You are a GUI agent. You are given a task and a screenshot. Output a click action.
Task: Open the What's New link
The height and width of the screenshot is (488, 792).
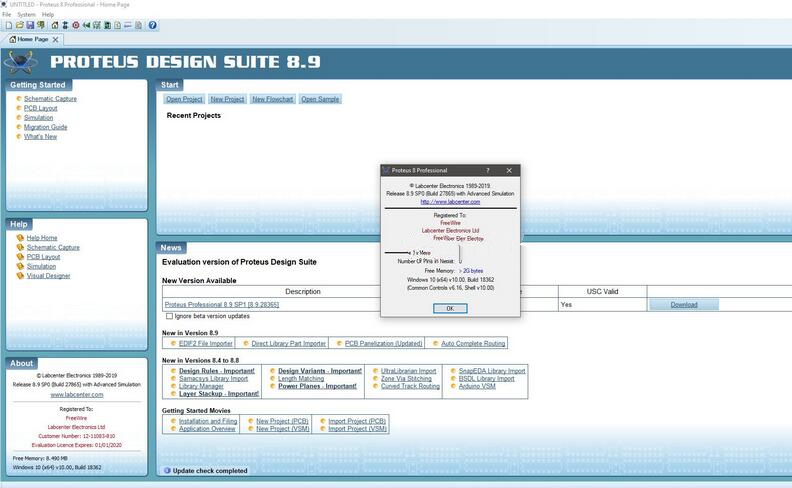(x=40, y=137)
